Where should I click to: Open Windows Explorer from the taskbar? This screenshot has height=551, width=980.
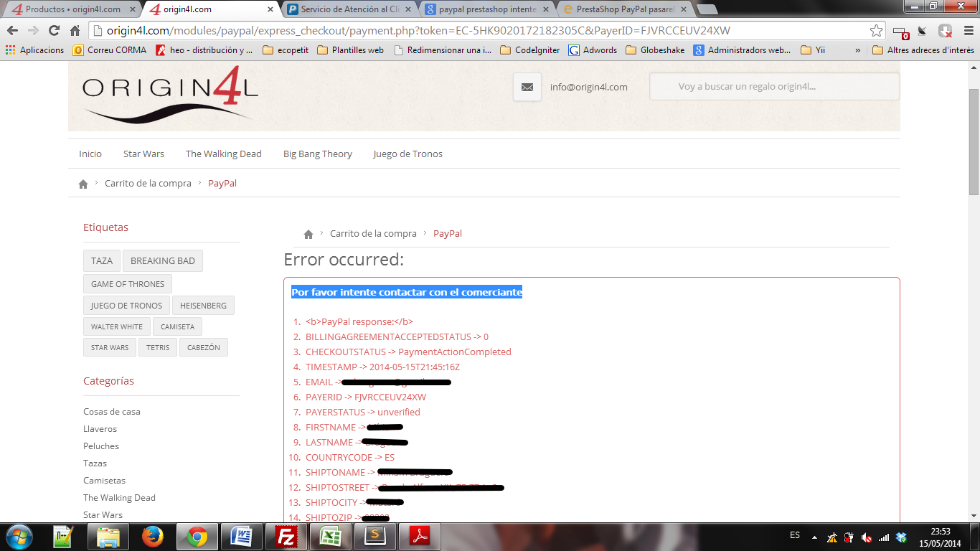(108, 537)
